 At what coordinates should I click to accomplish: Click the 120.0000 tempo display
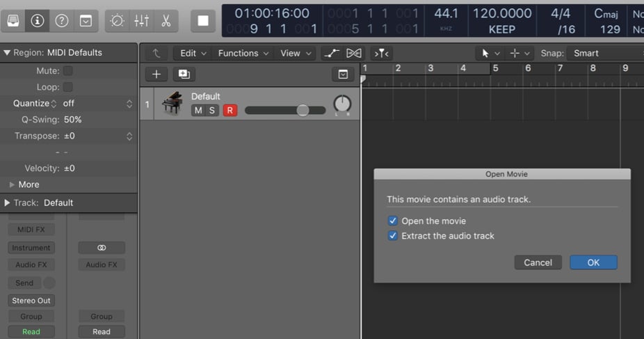(x=502, y=13)
